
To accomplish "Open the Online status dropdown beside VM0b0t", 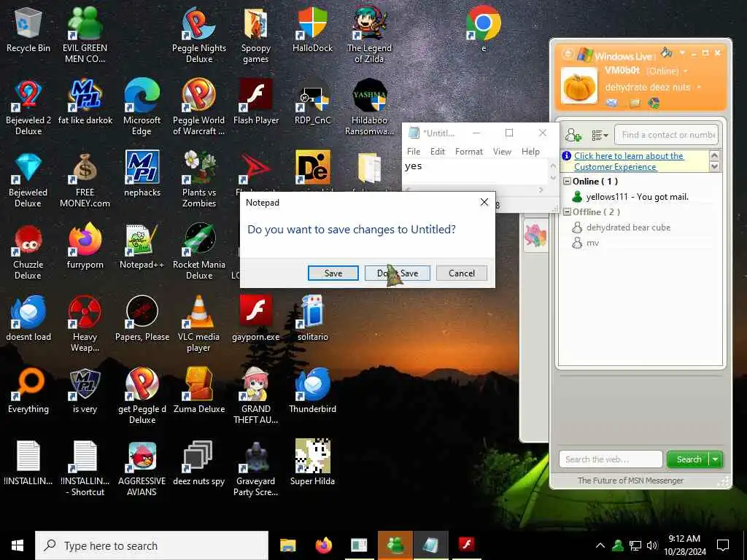I will pos(686,71).
